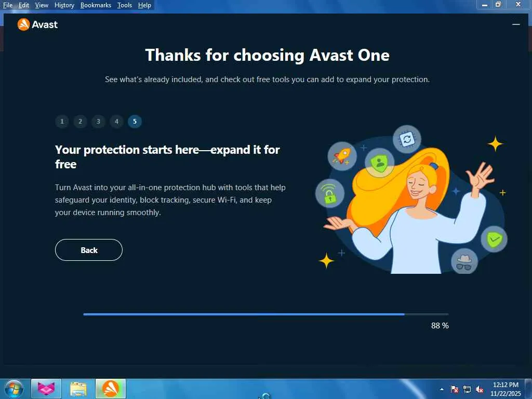This screenshot has height=399, width=532.
Task: Open the Tools menu
Action: (125, 5)
